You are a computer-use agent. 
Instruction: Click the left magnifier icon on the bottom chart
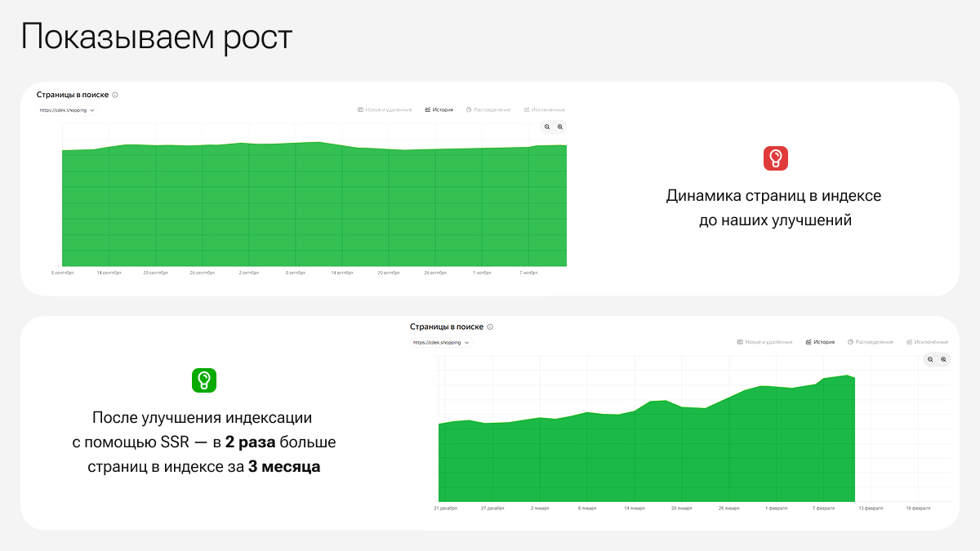(930, 359)
